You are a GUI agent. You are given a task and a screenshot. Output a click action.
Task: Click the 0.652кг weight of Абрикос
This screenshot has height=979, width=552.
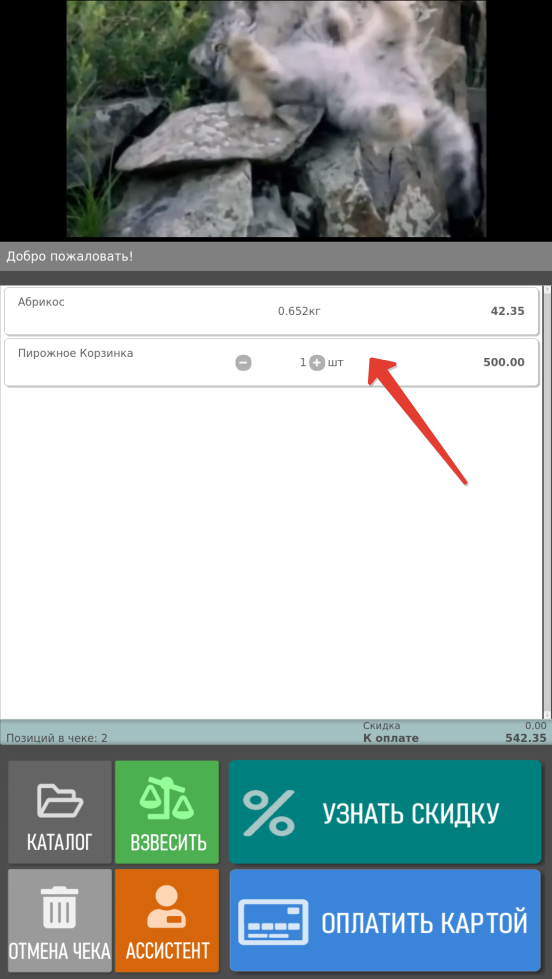(299, 311)
